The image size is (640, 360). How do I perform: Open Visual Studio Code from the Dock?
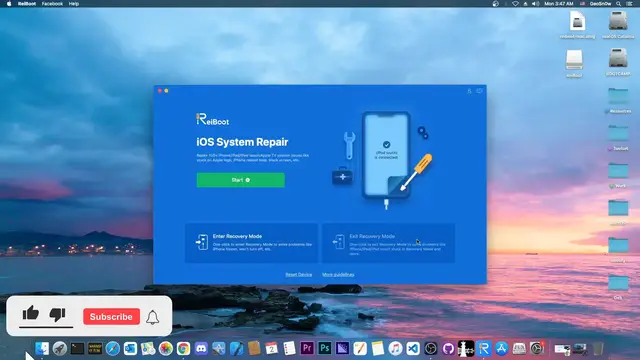413,349
